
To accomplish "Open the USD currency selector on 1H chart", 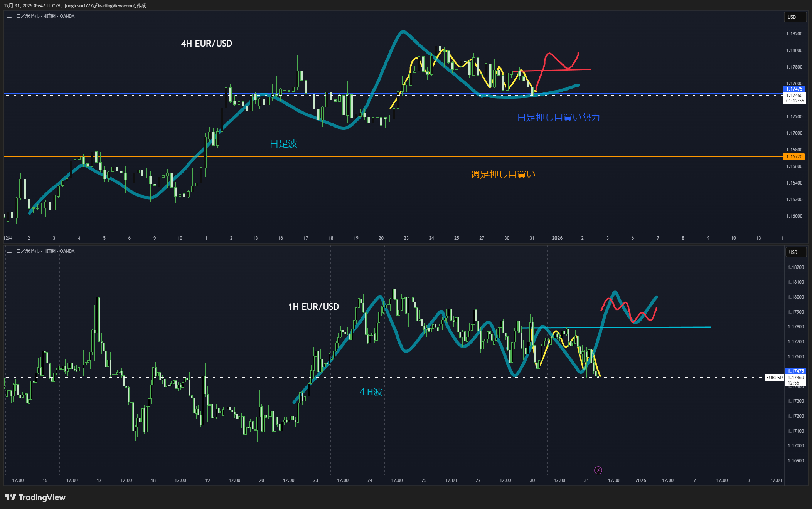I will pos(796,252).
